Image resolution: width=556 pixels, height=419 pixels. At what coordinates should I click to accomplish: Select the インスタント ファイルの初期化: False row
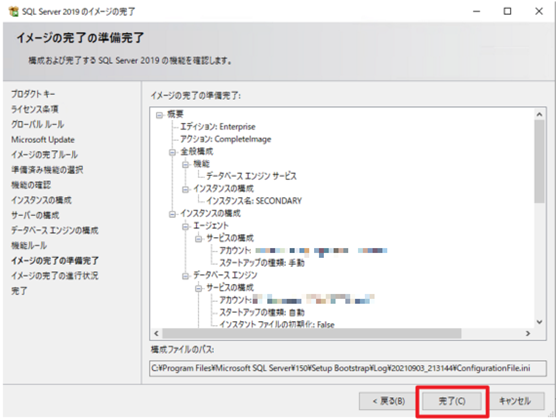277,325
